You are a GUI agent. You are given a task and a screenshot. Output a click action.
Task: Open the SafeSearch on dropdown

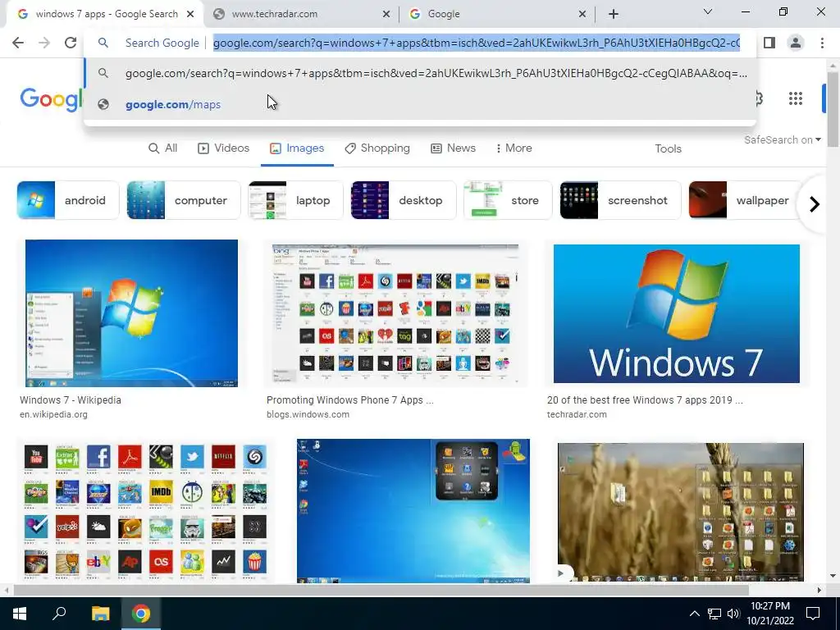point(783,139)
